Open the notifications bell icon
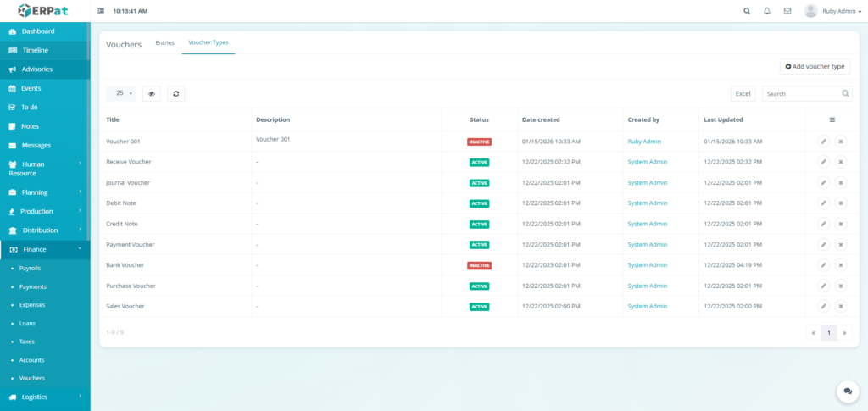Image resolution: width=868 pixels, height=411 pixels. coord(767,11)
